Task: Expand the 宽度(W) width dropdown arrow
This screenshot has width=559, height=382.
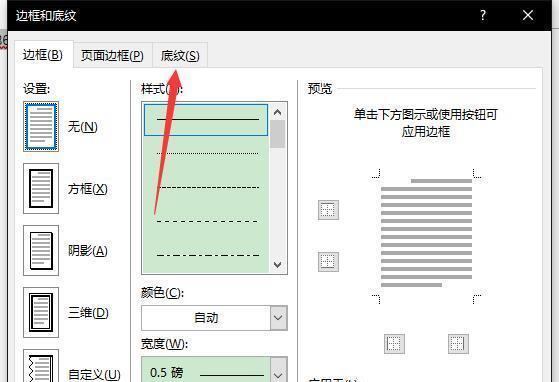Action: (x=278, y=371)
